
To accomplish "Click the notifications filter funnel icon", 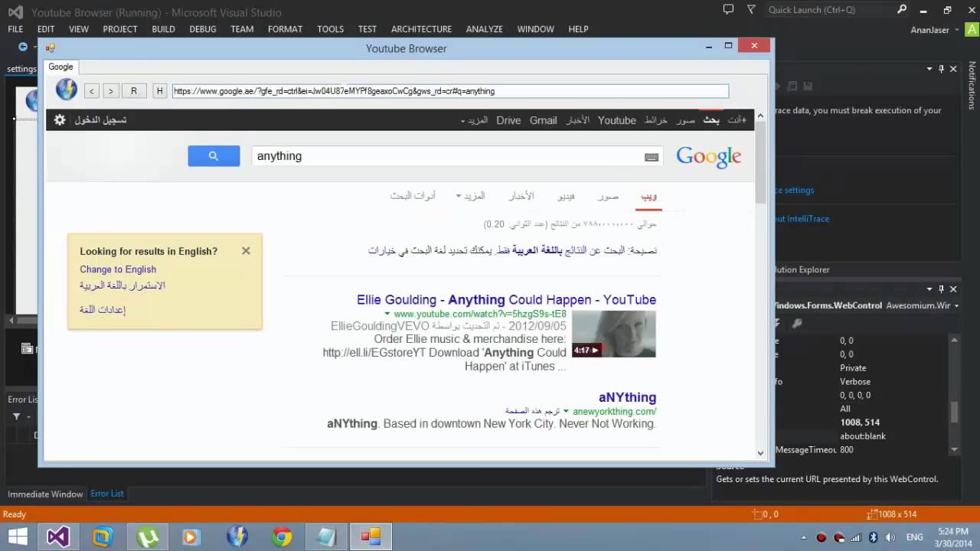I will (x=751, y=10).
